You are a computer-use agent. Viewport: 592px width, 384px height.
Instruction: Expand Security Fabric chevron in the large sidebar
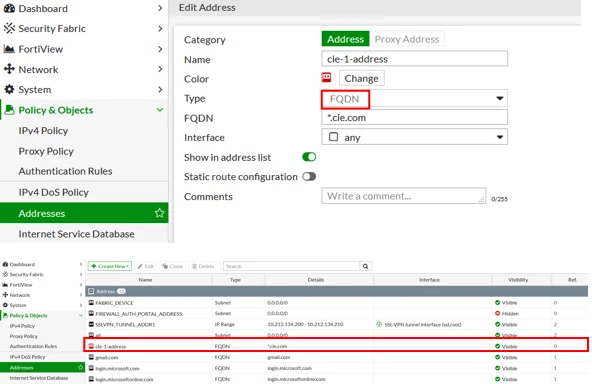[160, 28]
